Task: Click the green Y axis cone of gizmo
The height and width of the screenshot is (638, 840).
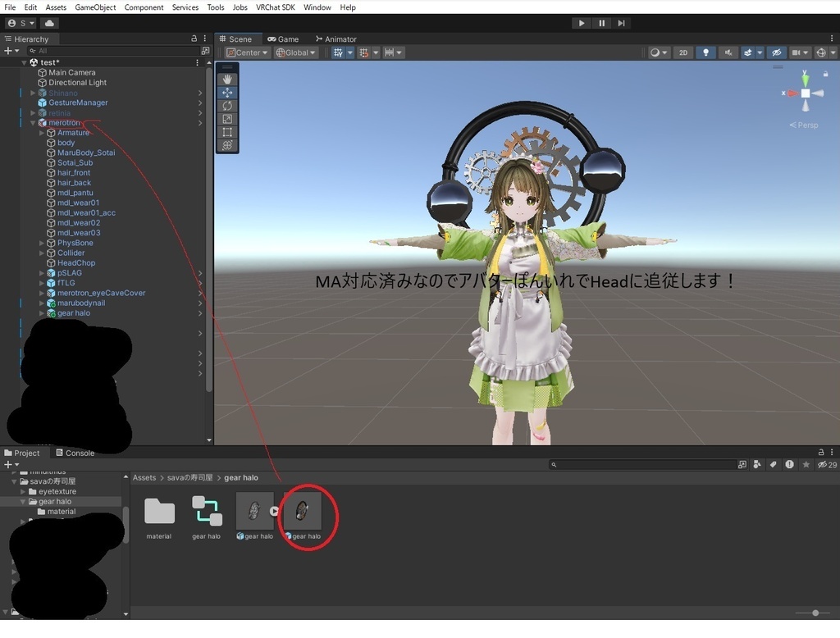Action: (806, 80)
